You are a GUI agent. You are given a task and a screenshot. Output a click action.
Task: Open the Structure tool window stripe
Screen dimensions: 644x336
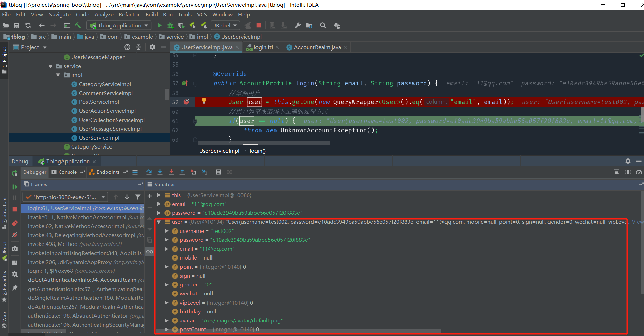(x=4, y=213)
